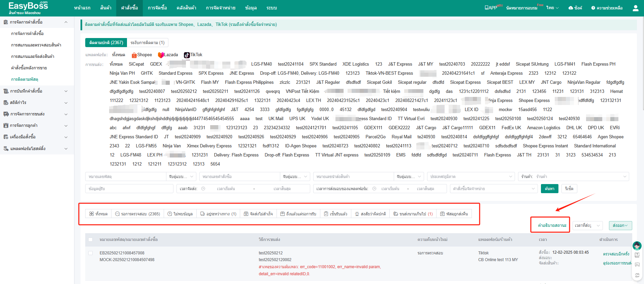
Task: Expand การบันทึกคำสั่งซื้อ sidebar group
Action: tap(66, 91)
